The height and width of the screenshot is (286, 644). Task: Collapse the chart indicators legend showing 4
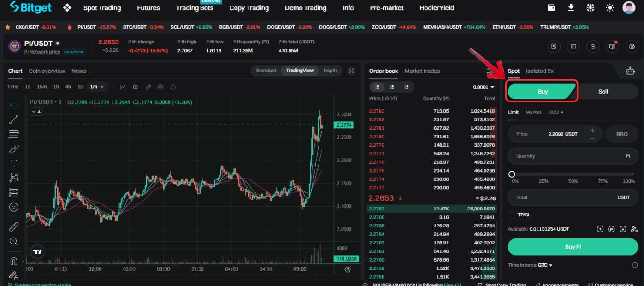pos(35,112)
